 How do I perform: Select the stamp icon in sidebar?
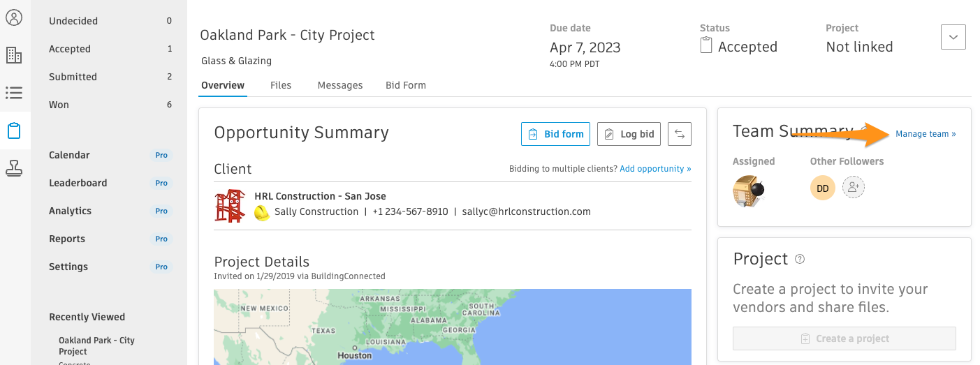click(x=14, y=167)
